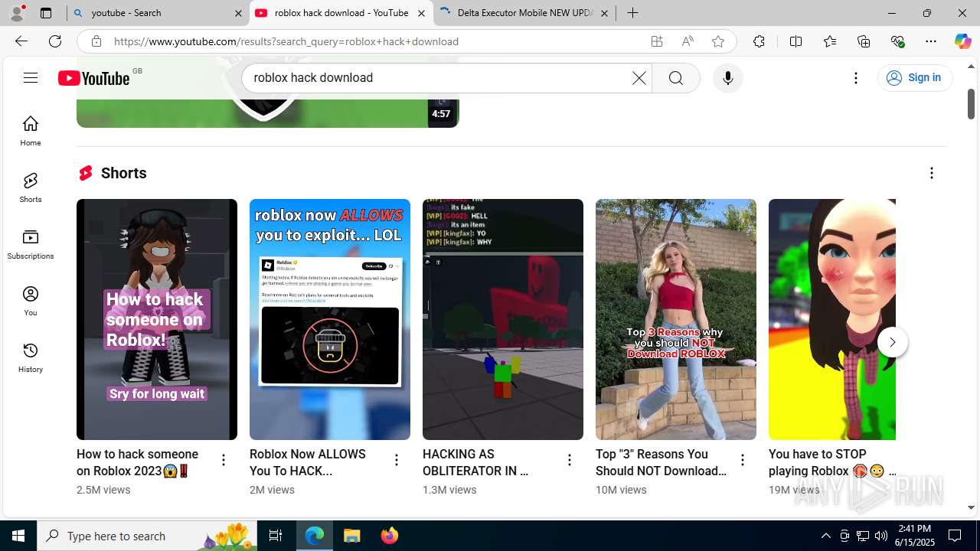
Task: Refresh the page
Action: [55, 41]
